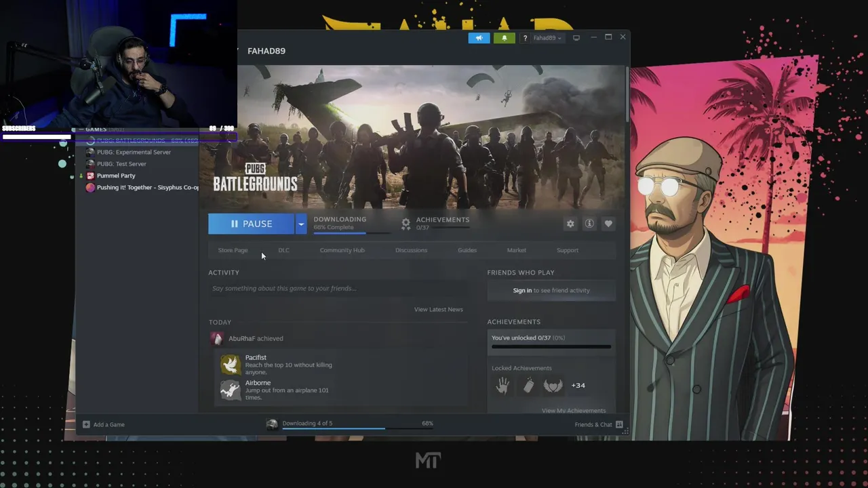Collapse the GAMES library category
Viewport: 868px width, 488px height.
[80, 129]
